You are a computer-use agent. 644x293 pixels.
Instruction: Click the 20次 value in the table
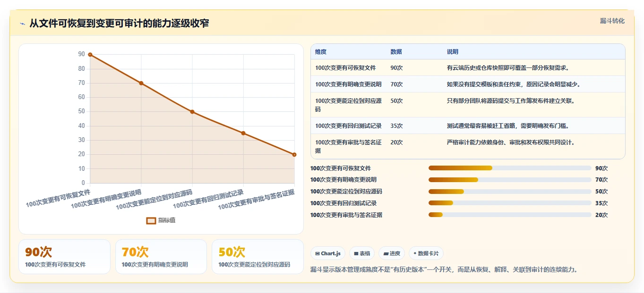coord(396,142)
